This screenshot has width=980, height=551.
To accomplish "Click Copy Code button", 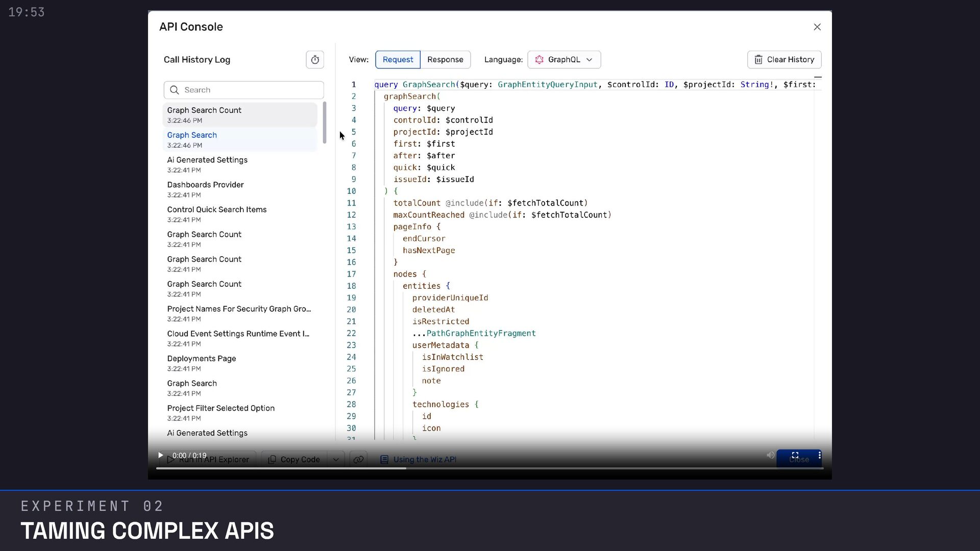I will click(295, 459).
